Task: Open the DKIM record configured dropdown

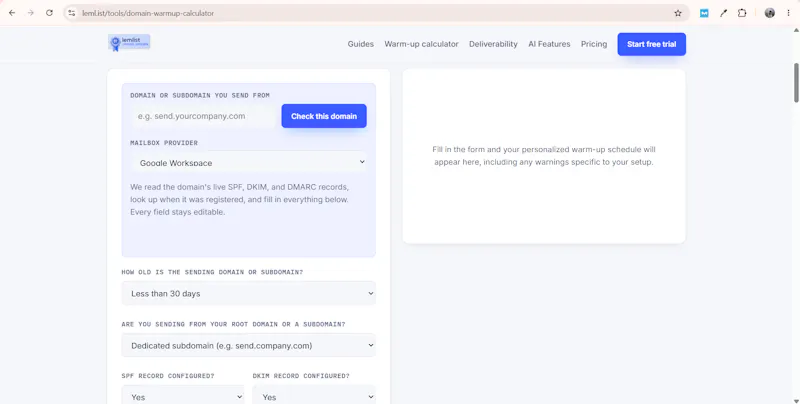Action: [x=314, y=396]
